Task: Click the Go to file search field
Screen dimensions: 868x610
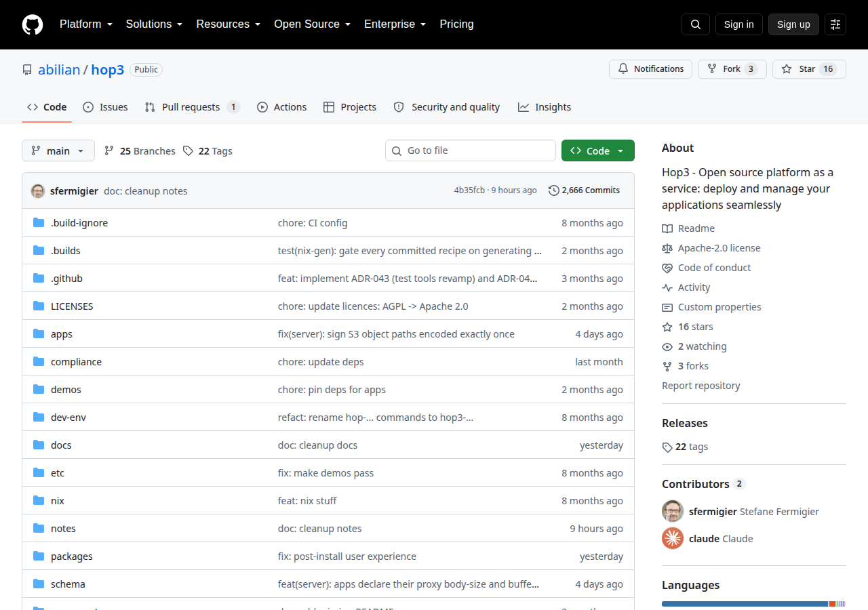Action: 471,150
